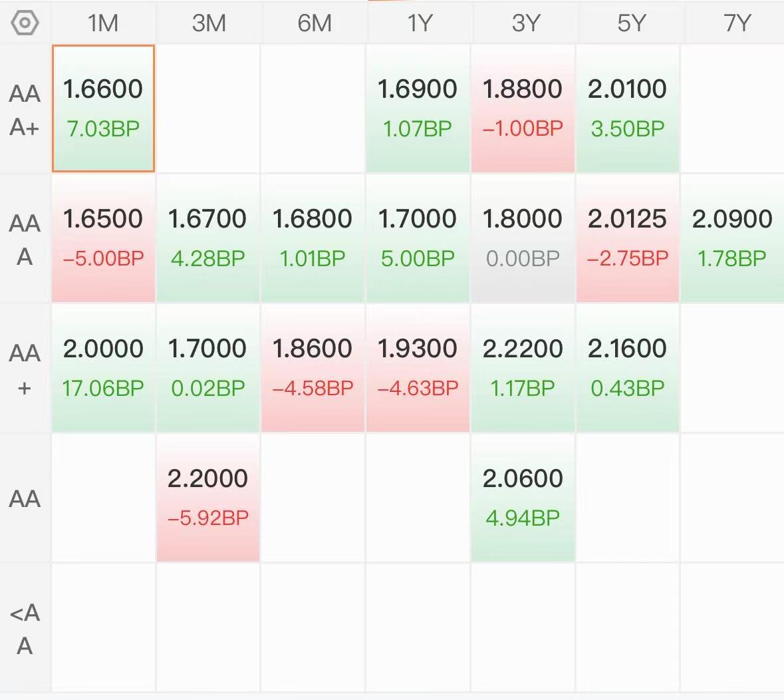Click AAA 5Y cell showing 2.0125

point(628,238)
